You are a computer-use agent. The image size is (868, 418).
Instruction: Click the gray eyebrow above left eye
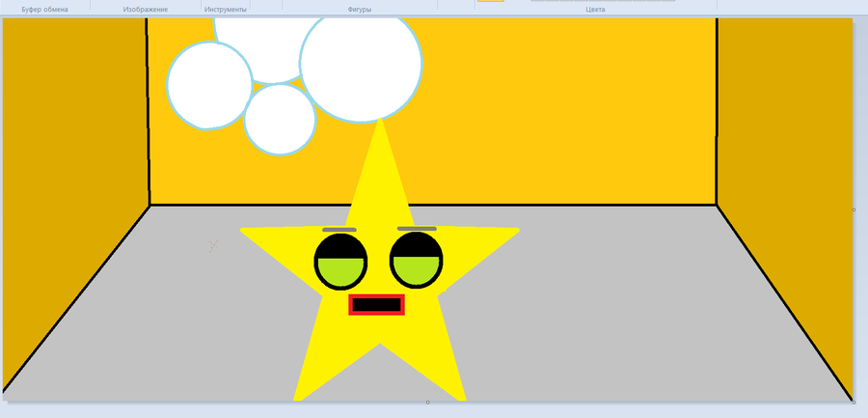coord(339,230)
